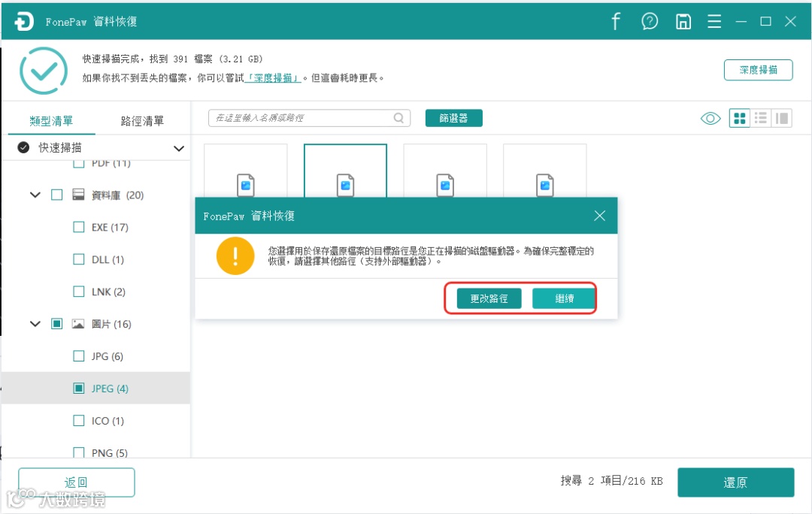Switch to thumbnail grid view
812x514 pixels.
pos(740,119)
